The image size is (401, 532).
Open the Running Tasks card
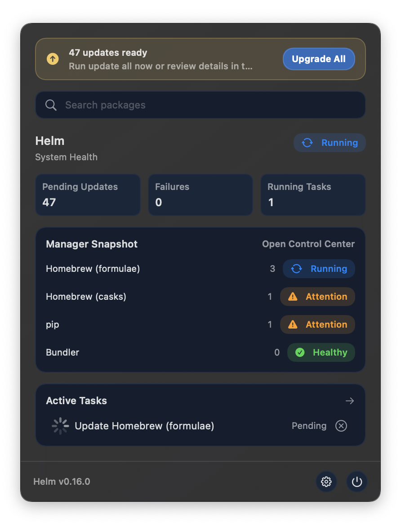313,194
